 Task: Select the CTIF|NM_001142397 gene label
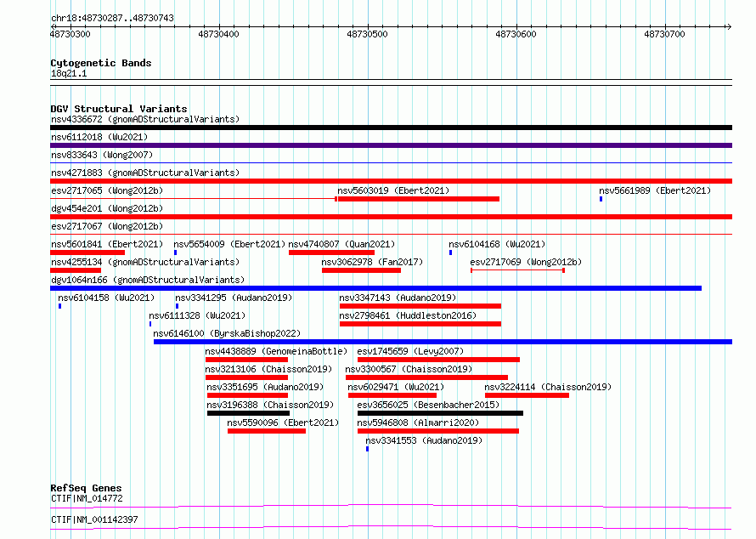[x=94, y=519]
